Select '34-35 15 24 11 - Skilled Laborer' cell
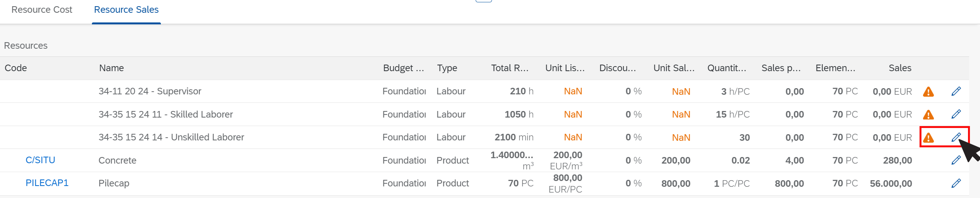The height and width of the screenshot is (198, 980). click(166, 114)
